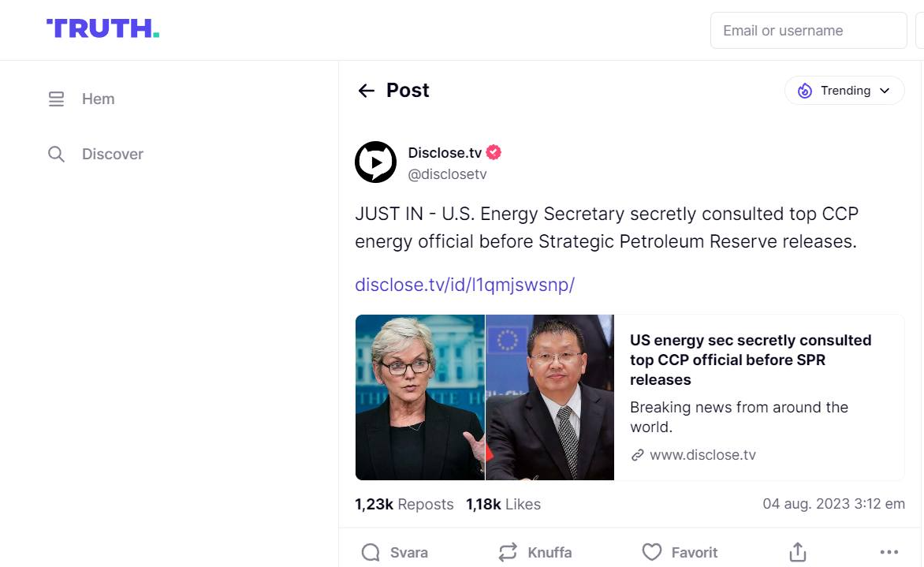This screenshot has height=567, width=924.
Task: View the 1,23k Reposts list
Action: pos(404,504)
